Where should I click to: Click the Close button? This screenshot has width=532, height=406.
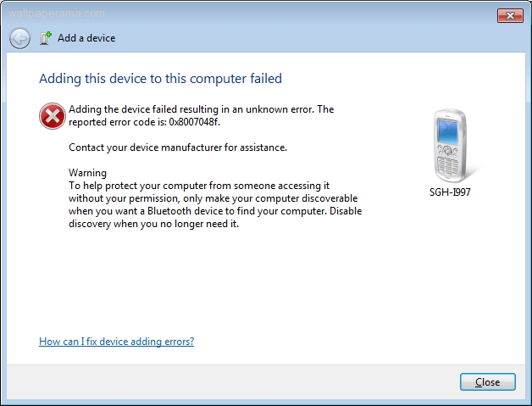pyautogui.click(x=488, y=382)
